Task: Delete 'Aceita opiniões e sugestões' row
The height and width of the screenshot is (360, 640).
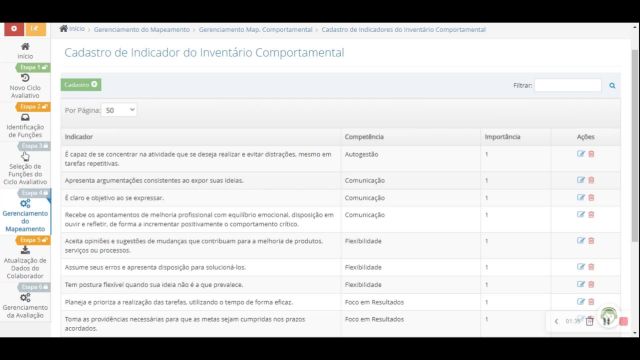Action: pyautogui.click(x=591, y=241)
